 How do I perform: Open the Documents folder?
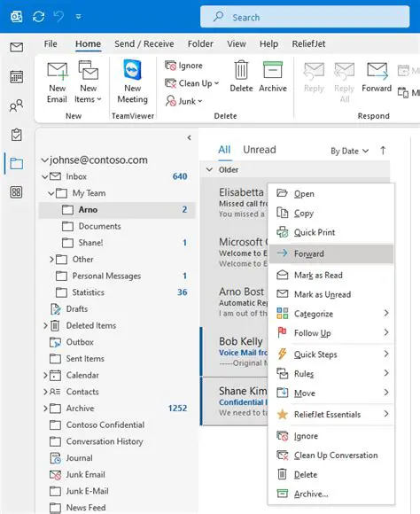click(117, 226)
